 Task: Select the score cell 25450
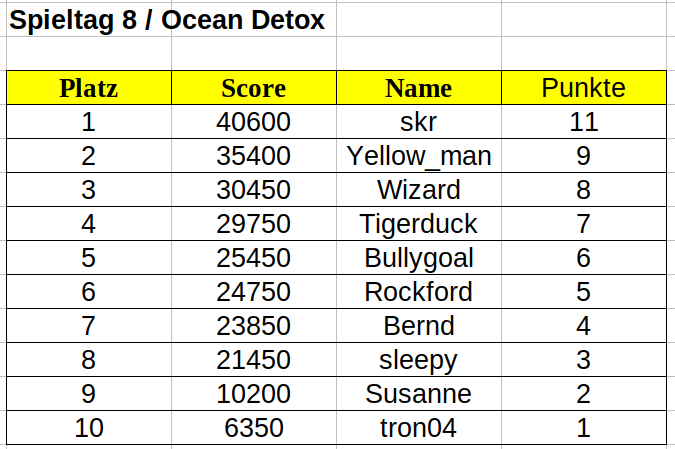253,258
